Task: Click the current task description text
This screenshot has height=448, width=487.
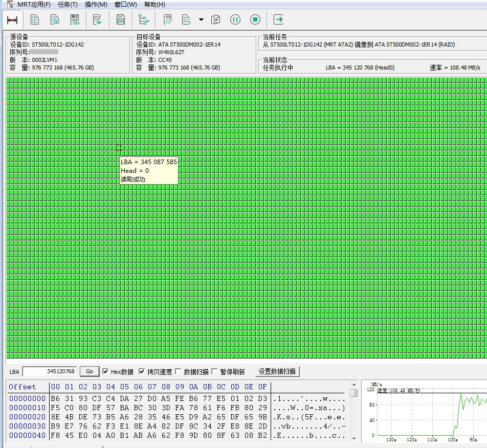Action: click(x=359, y=44)
